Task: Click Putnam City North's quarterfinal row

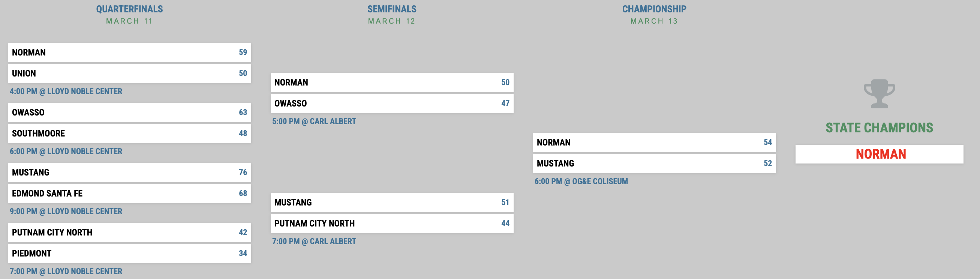Action: pyautogui.click(x=129, y=232)
